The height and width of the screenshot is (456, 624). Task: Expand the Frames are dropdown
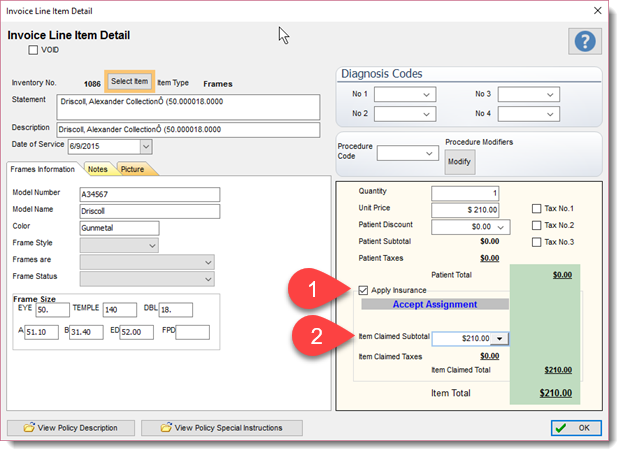[x=208, y=262]
